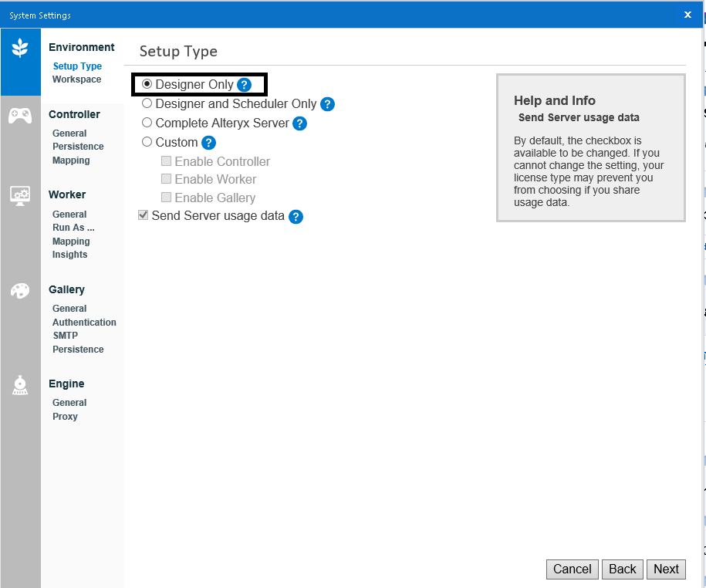
Task: Open the Worker monitor gears icon
Action: (x=20, y=195)
